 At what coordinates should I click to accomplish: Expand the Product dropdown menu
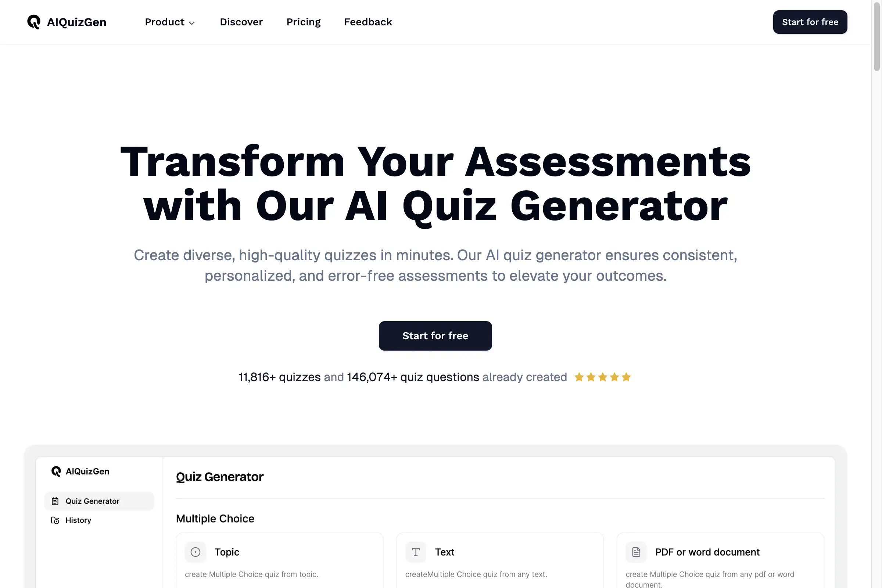pos(169,22)
